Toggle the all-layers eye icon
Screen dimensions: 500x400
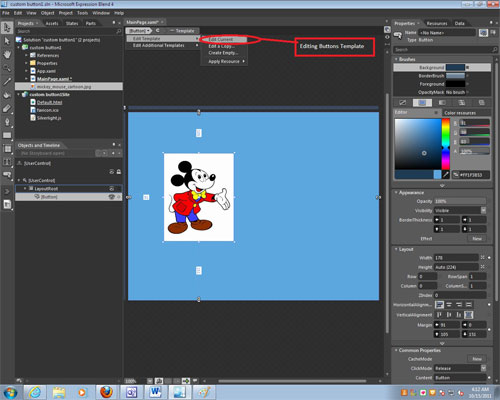(112, 172)
